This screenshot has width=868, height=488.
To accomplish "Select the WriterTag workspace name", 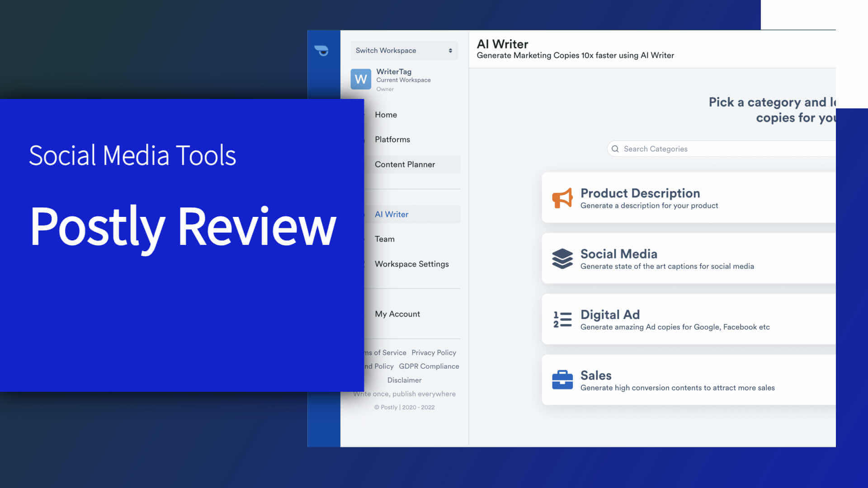I will point(394,71).
